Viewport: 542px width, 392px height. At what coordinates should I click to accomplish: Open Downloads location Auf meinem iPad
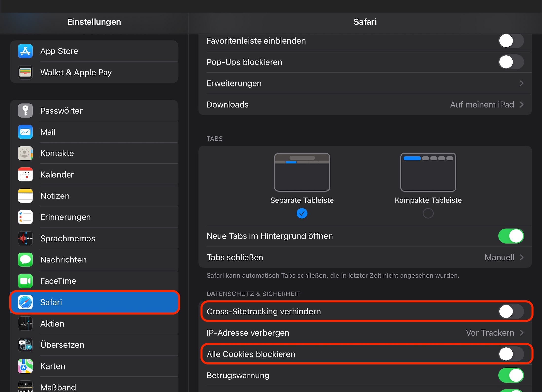(x=487, y=105)
